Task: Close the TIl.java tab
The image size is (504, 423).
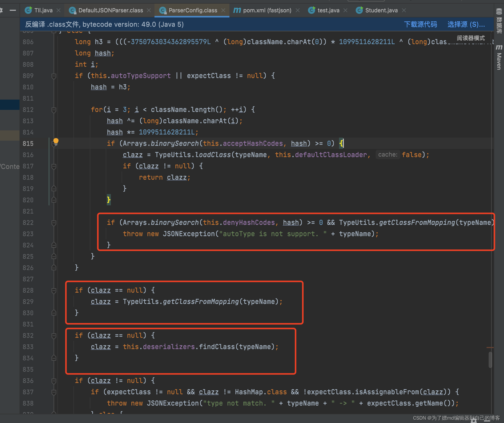Action: coord(59,10)
